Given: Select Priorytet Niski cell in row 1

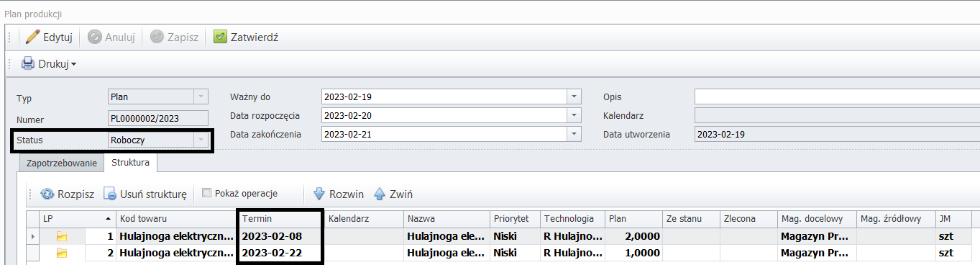Looking at the screenshot, I should click(x=514, y=235).
